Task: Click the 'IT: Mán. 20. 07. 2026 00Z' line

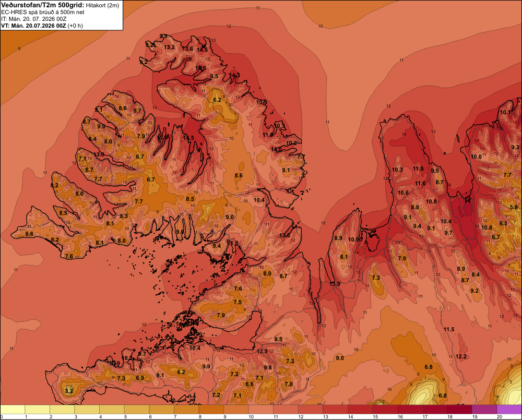Action: [x=33, y=19]
